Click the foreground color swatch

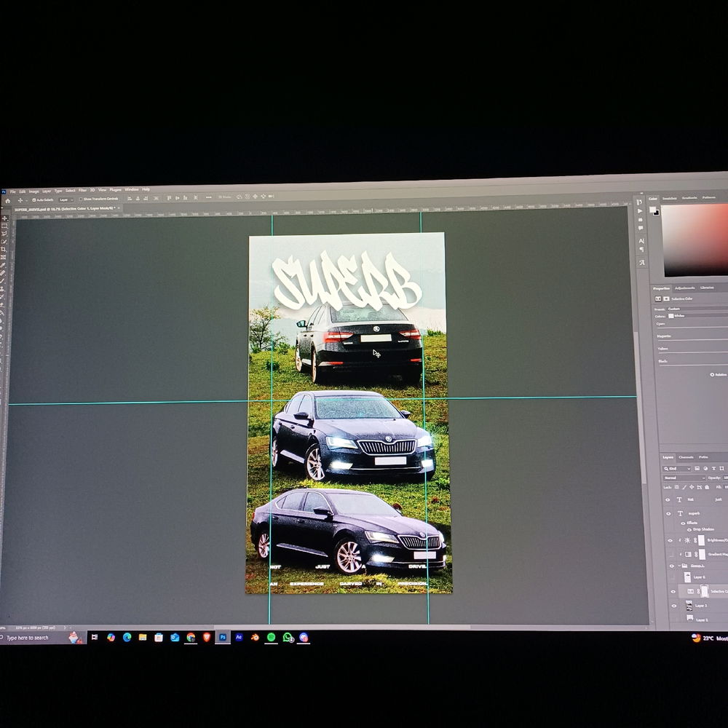point(652,210)
